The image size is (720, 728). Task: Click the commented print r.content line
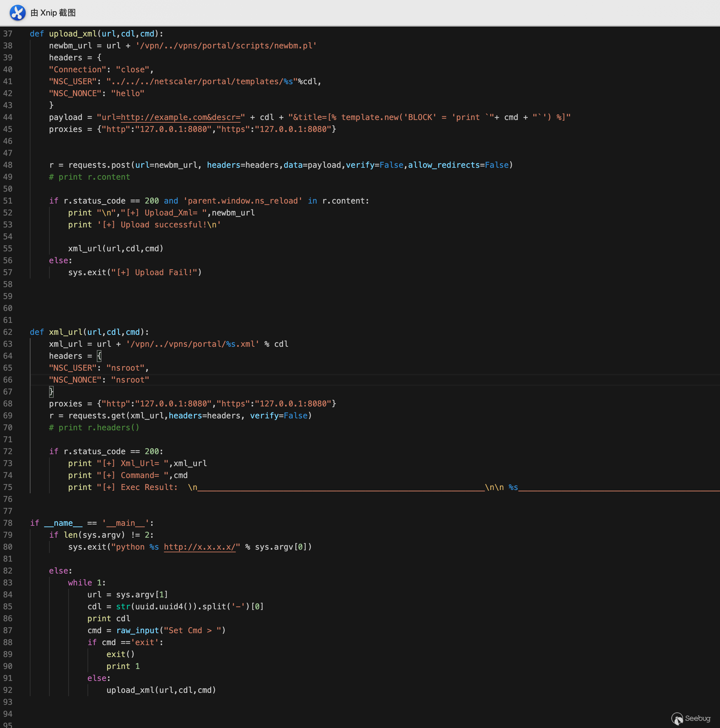[x=89, y=177]
